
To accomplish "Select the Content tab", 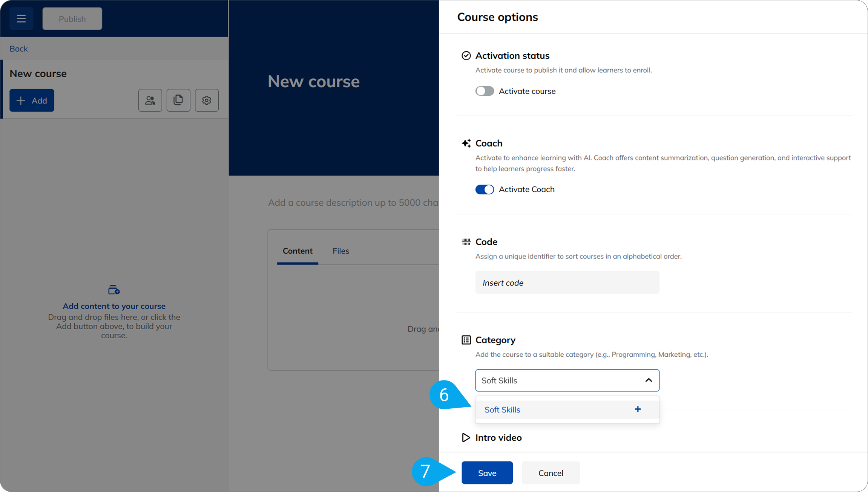I will pos(298,251).
